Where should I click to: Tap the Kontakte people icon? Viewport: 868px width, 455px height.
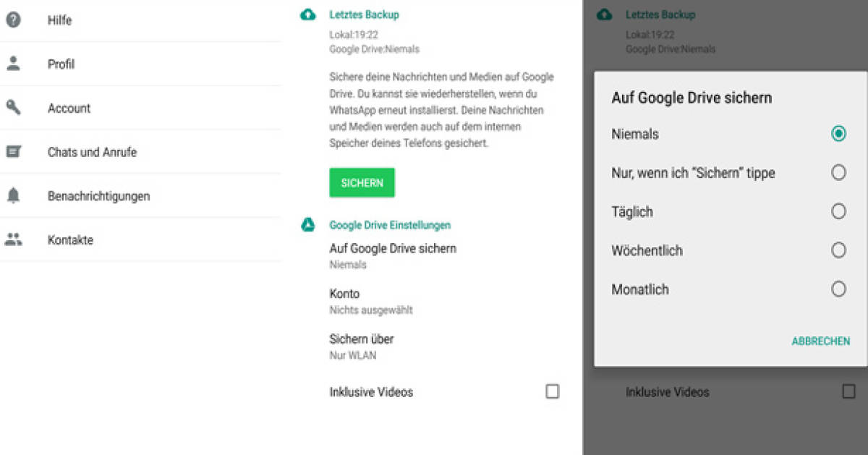click(13, 239)
